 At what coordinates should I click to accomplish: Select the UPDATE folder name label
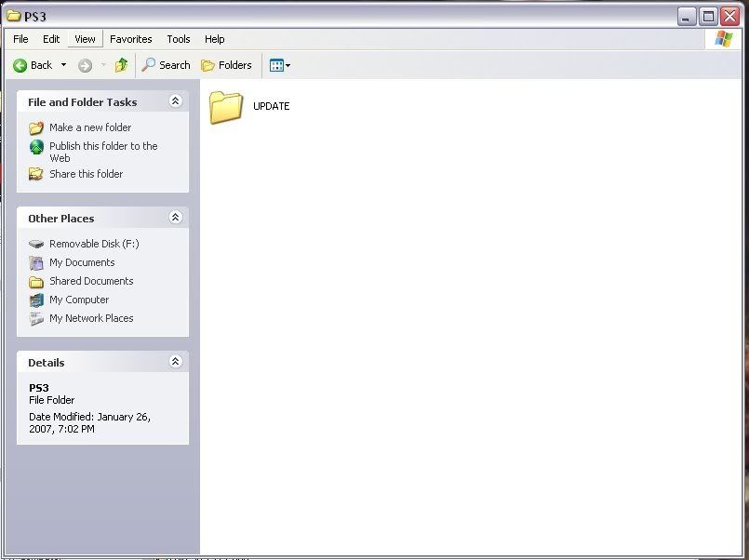[x=272, y=106]
